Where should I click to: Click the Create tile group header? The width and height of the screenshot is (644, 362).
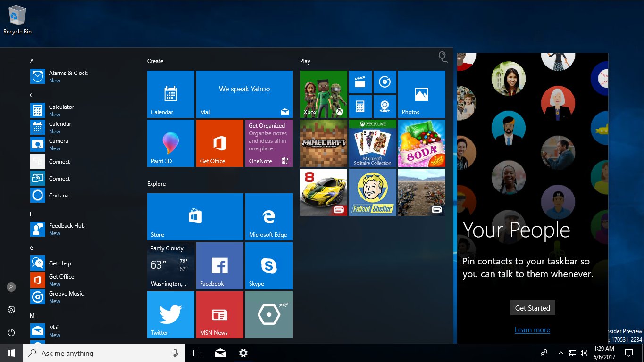(x=155, y=61)
